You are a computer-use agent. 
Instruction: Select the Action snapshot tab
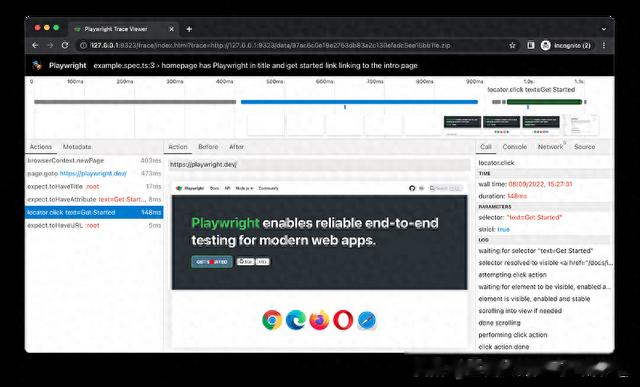point(178,147)
